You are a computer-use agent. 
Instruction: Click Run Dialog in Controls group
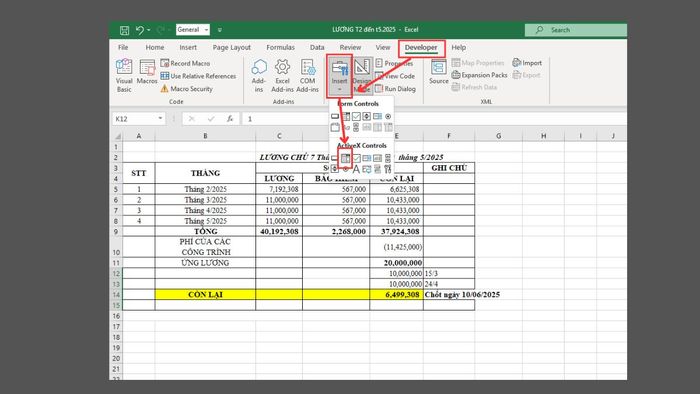click(396, 89)
